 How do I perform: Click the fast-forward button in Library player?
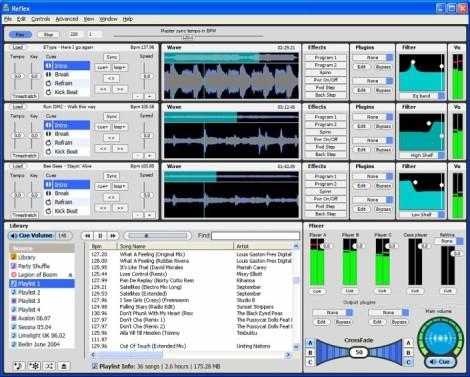point(113,236)
